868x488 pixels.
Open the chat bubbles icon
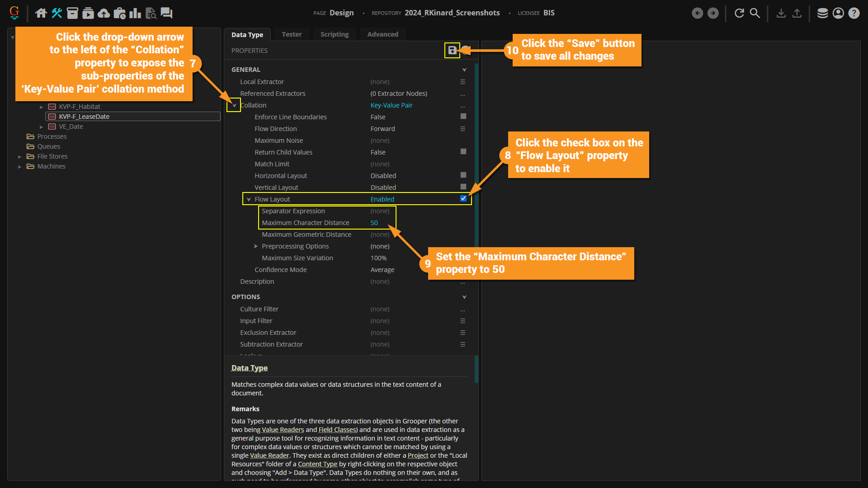point(166,13)
